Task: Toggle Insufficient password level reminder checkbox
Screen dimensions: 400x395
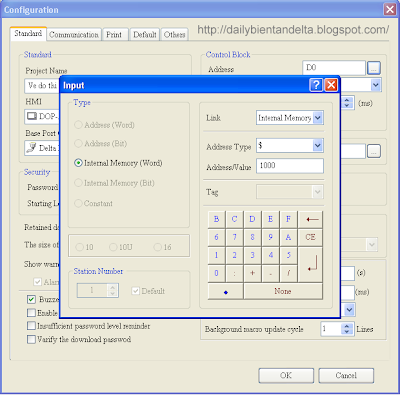Action: pos(31,326)
